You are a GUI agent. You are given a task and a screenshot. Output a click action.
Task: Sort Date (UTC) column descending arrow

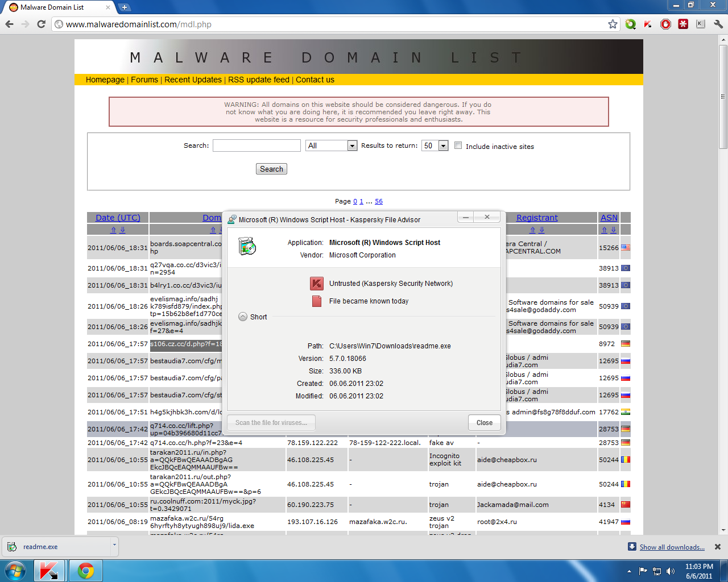coord(122,230)
